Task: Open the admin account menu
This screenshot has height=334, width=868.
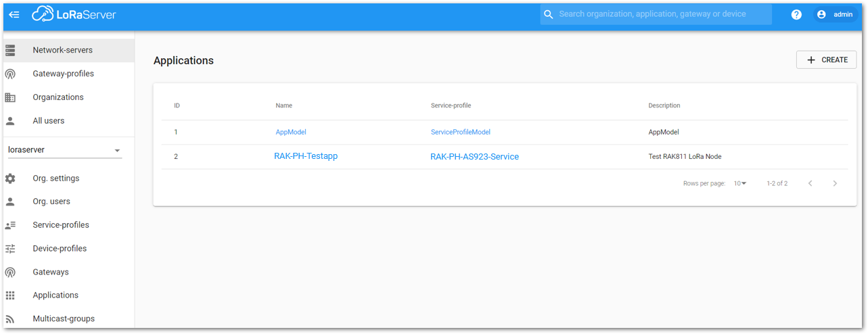Action: tap(836, 14)
